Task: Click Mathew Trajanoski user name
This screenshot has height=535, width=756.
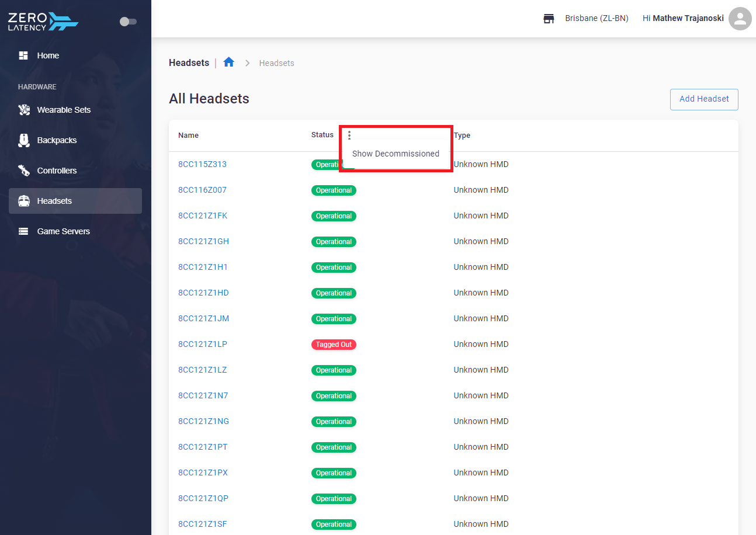Action: coord(688,19)
